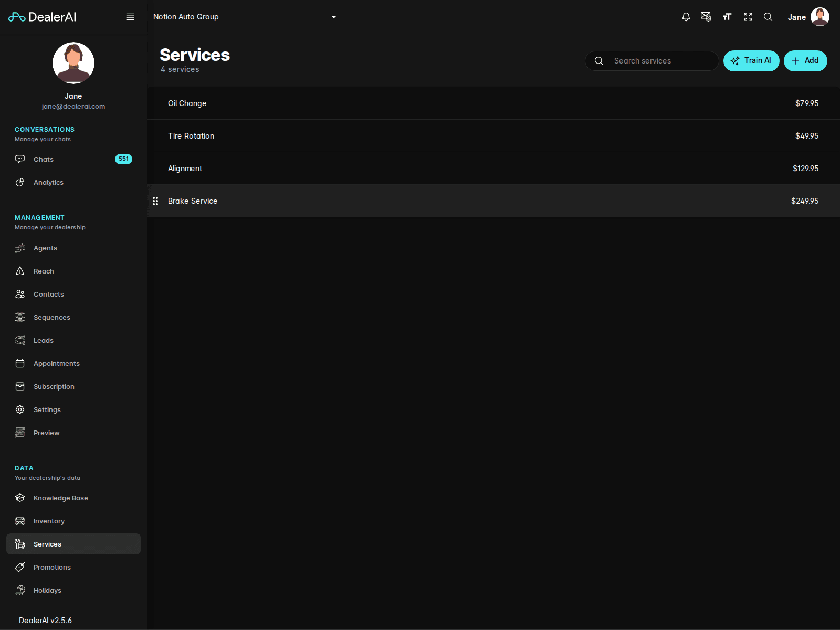840x630 pixels.
Task: Open Jane's user profile menu
Action: (x=808, y=17)
